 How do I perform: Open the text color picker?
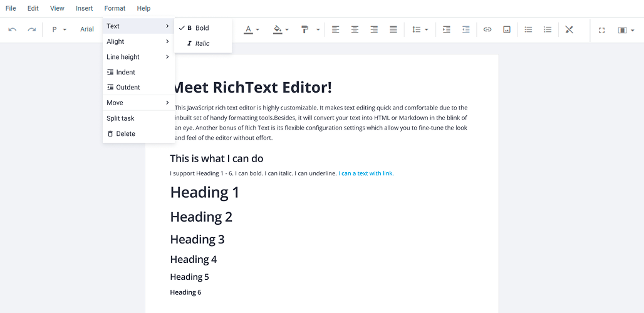pos(248,29)
